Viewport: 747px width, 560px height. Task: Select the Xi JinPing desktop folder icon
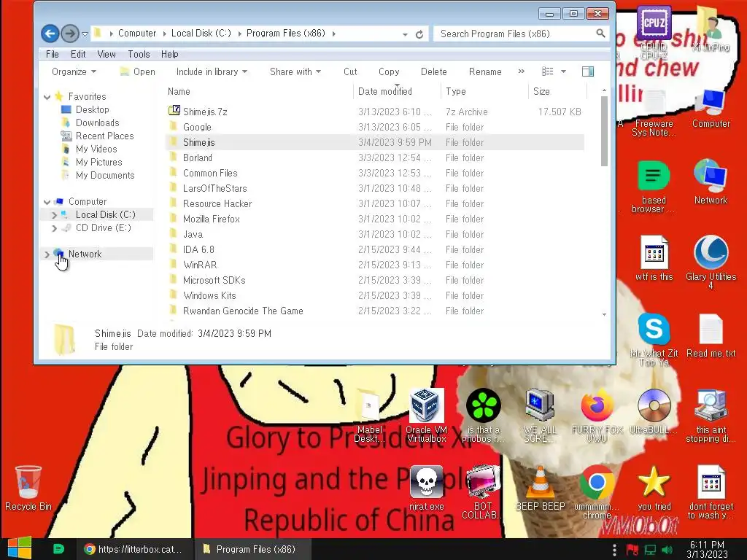click(x=711, y=29)
